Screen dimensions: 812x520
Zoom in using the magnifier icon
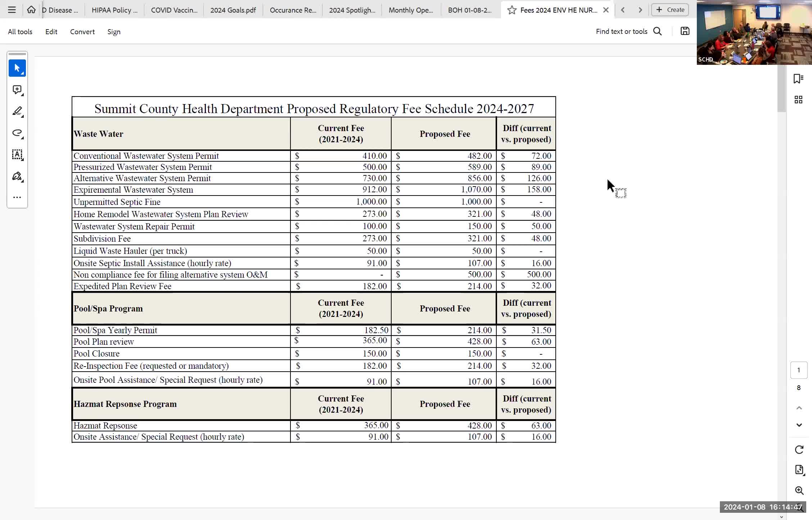coord(799,490)
